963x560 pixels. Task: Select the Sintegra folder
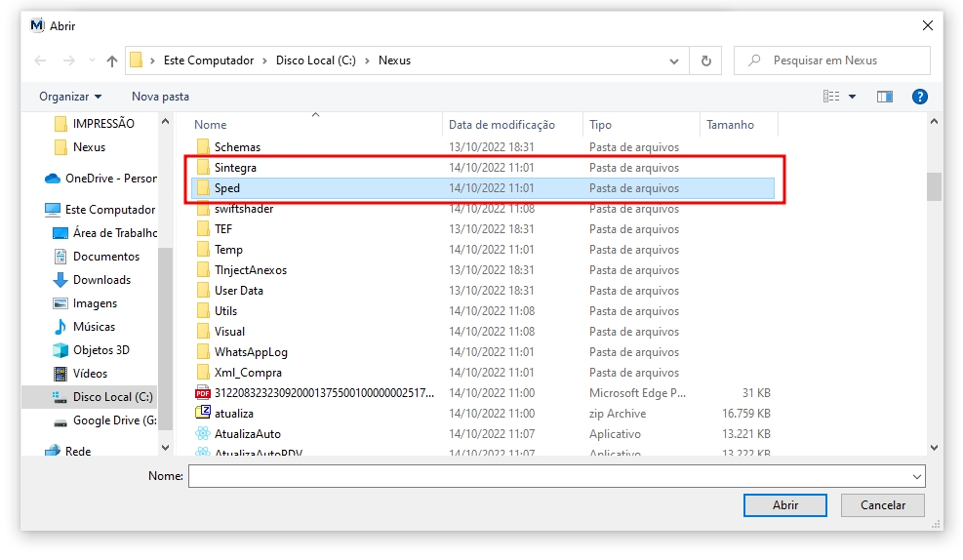click(235, 168)
